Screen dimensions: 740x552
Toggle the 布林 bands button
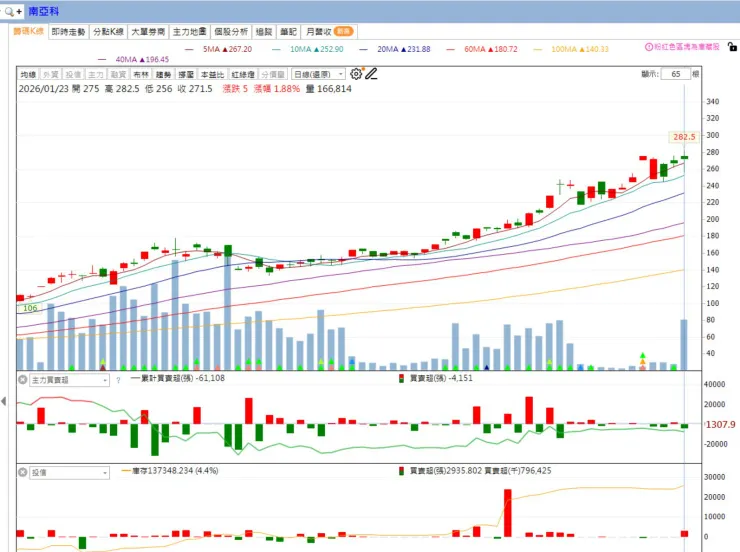point(141,74)
